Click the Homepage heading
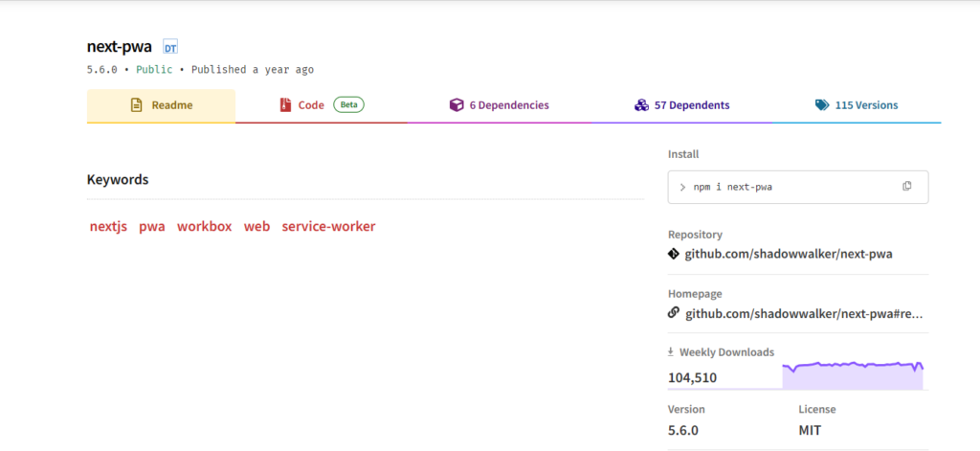Viewport: 980px width, 451px height. (695, 293)
